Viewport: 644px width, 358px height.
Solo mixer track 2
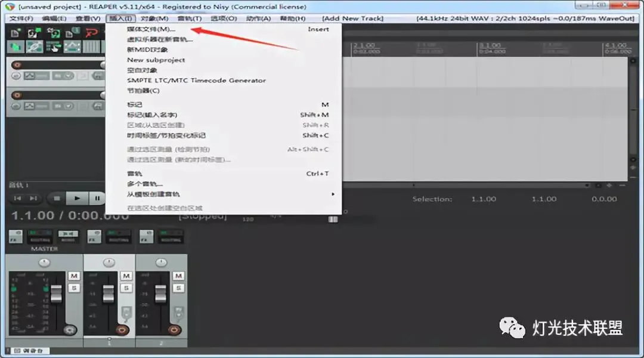[x=178, y=289]
